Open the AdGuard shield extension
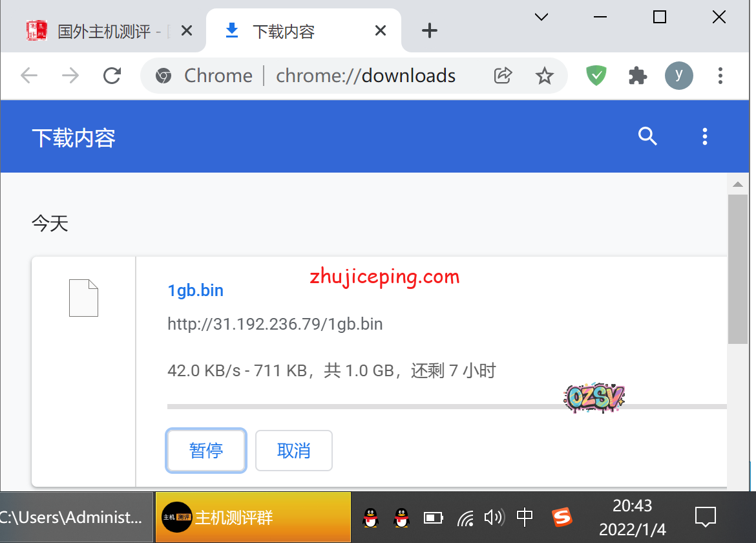Image resolution: width=756 pixels, height=543 pixels. (596, 76)
